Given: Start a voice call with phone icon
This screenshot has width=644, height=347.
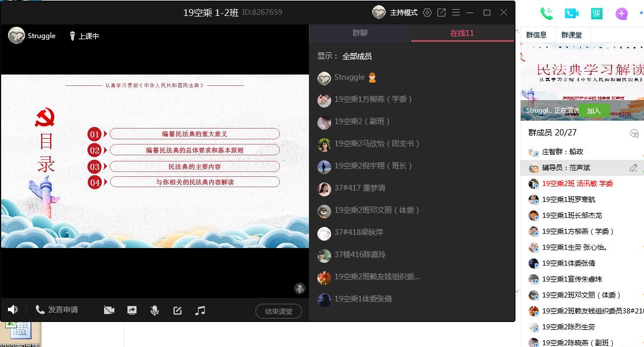Looking at the screenshot, I should pyautogui.click(x=546, y=14).
